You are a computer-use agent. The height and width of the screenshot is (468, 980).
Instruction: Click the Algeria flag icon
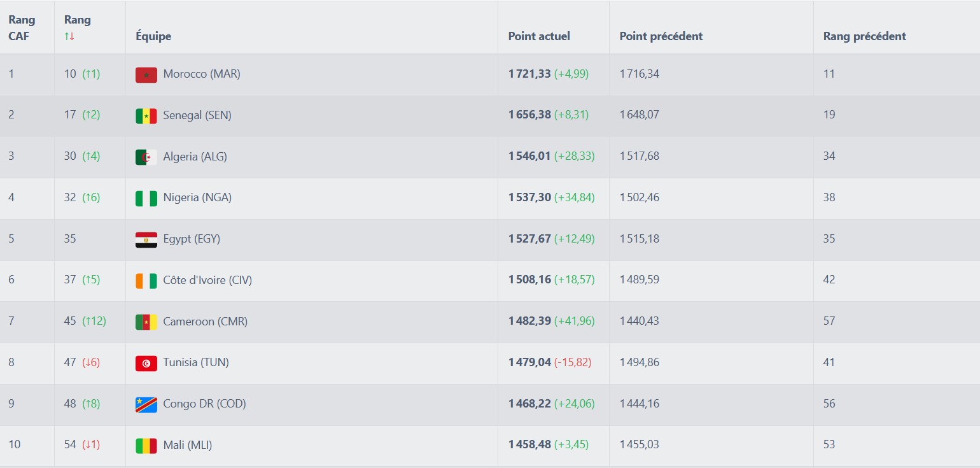pos(146,157)
